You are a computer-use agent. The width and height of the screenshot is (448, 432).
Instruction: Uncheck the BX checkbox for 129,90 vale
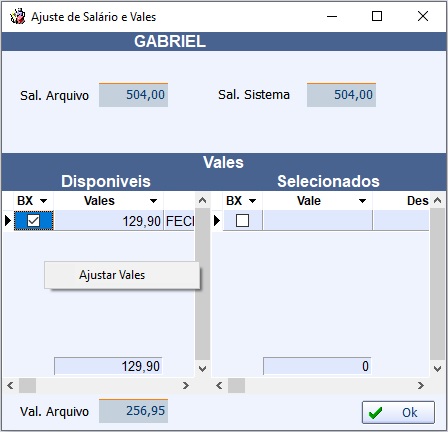click(33, 220)
